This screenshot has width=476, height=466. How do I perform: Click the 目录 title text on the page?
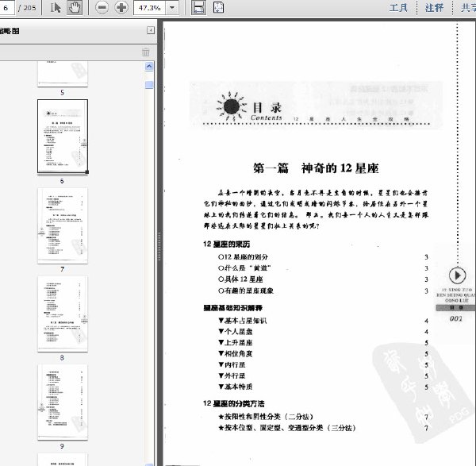point(267,107)
